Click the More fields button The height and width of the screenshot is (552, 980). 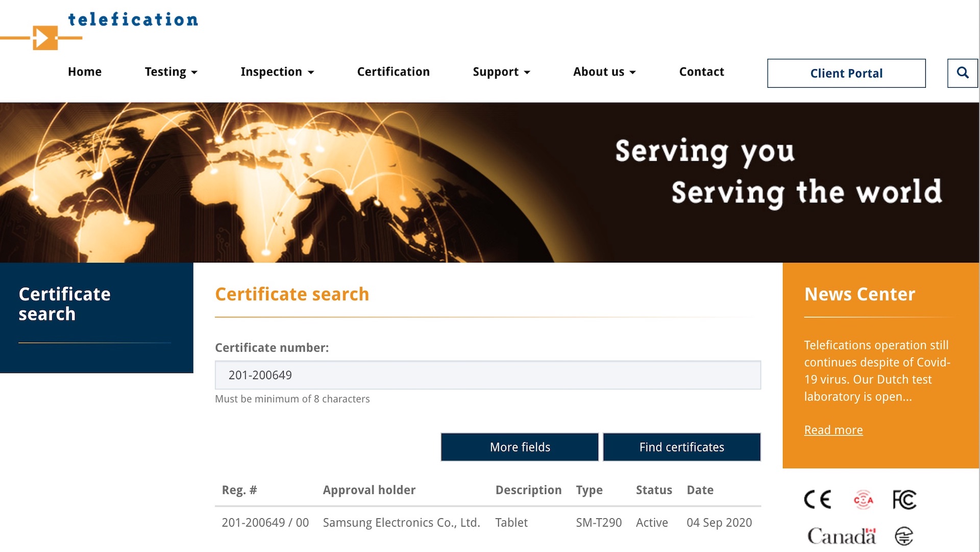click(x=520, y=447)
